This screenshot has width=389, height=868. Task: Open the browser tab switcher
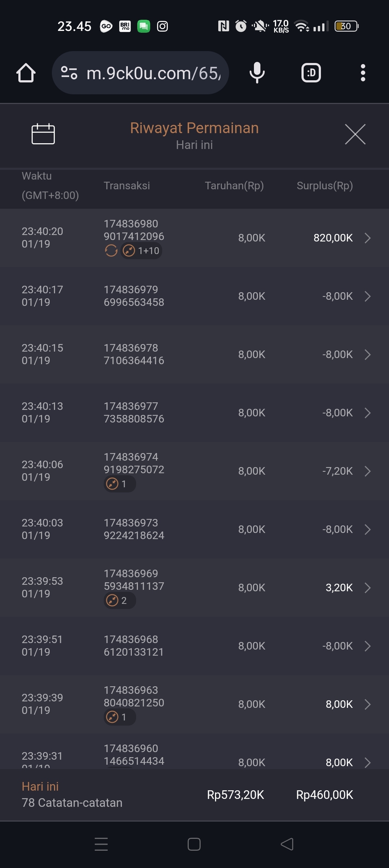pos(311,73)
